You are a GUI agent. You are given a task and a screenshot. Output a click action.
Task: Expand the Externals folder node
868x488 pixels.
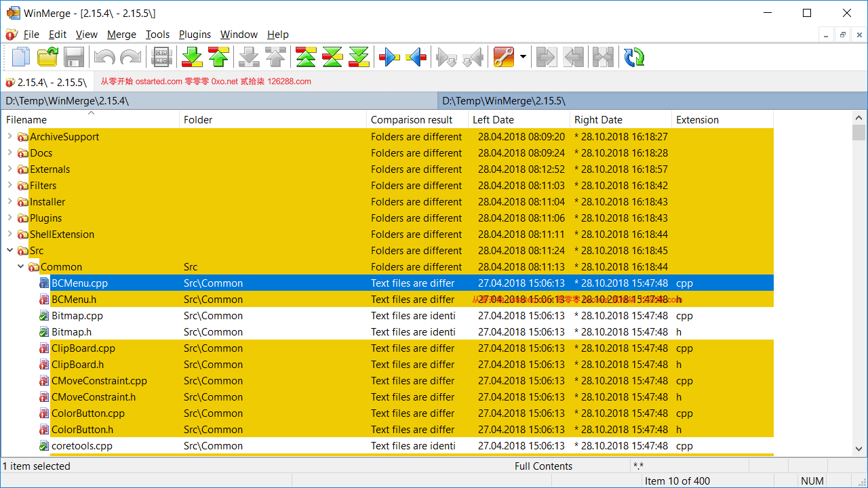click(x=9, y=169)
